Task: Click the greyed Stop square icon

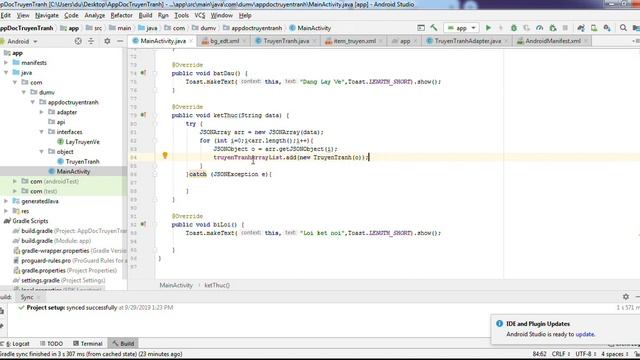Action: tap(565, 28)
